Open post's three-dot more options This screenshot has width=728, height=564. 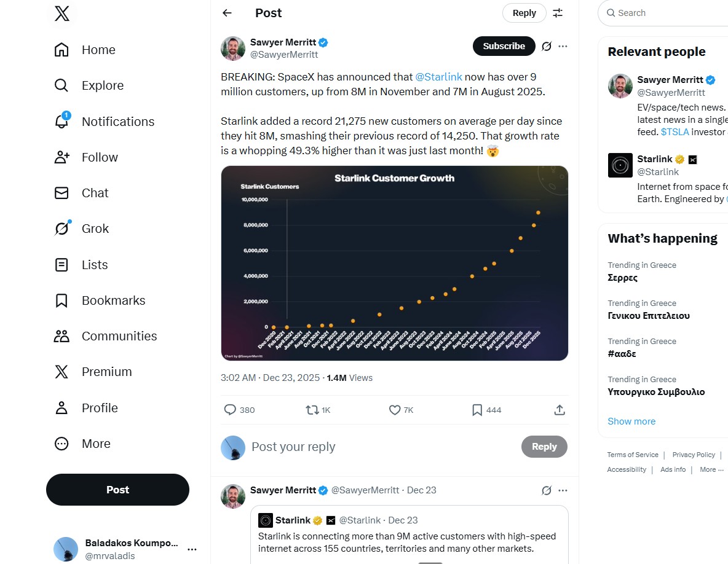click(x=563, y=46)
